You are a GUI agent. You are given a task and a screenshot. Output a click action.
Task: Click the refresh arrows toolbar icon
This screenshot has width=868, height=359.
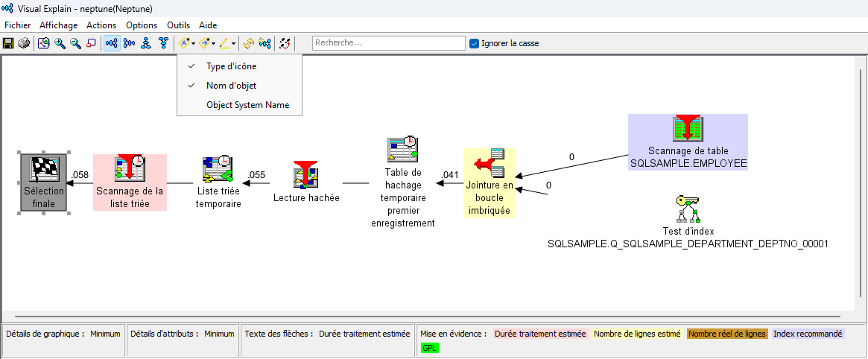pyautogui.click(x=249, y=43)
